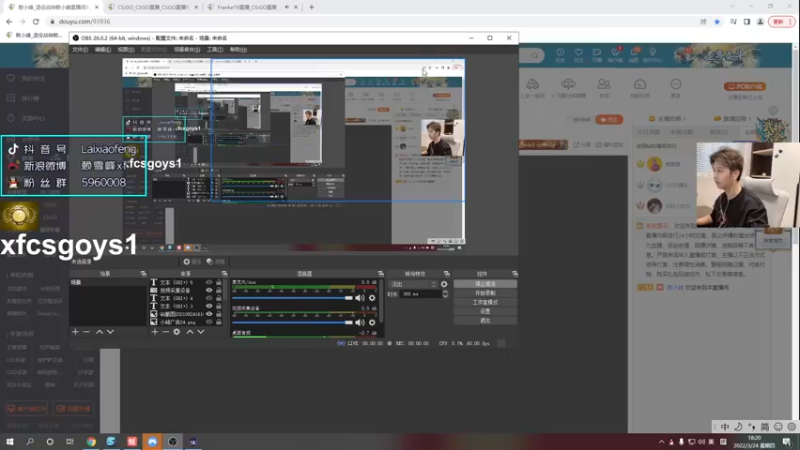Adjust 视频采集设备 volume slider in mixer
800x450 pixels.
[292, 322]
